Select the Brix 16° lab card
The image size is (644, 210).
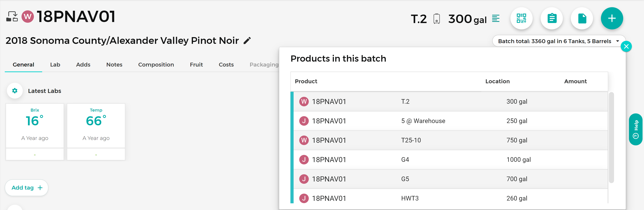point(35,132)
